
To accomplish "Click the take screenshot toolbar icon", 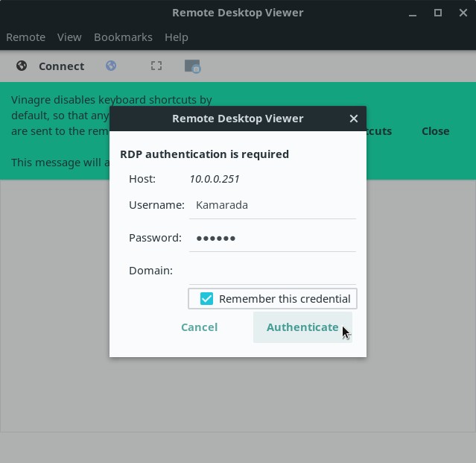I will click(192, 66).
